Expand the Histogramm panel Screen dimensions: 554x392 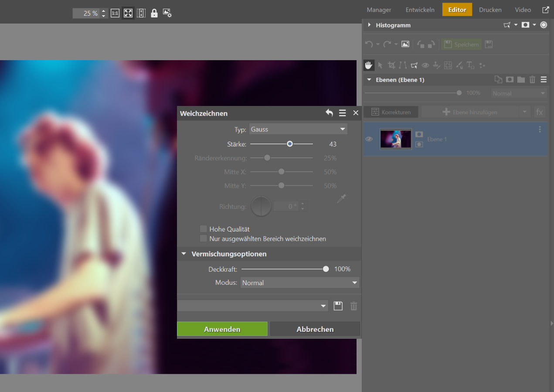(369, 25)
